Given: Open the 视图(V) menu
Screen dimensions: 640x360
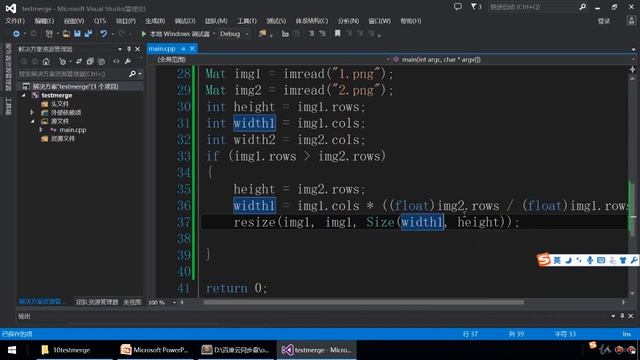Looking at the screenshot, I should coord(74,21).
